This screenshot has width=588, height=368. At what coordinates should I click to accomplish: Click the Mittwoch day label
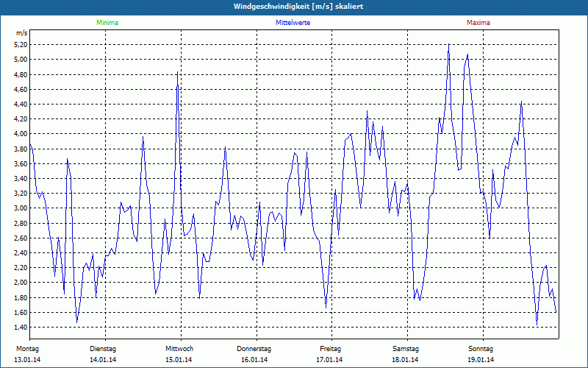[x=179, y=349]
